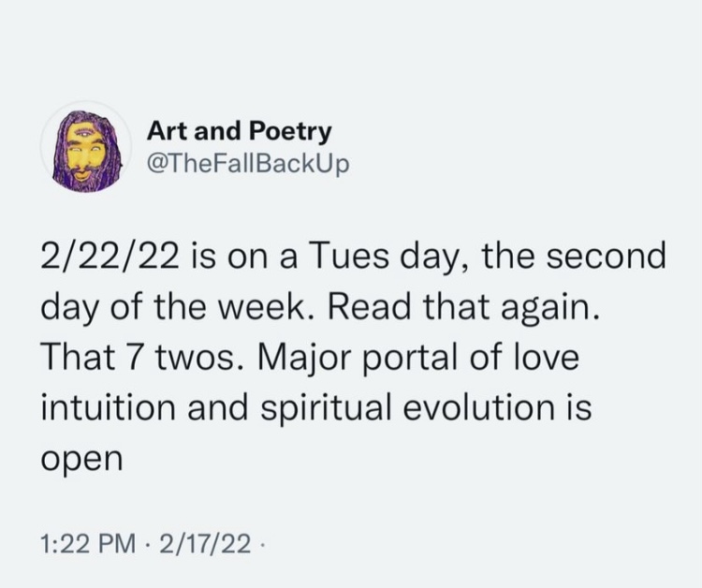Image resolution: width=702 pixels, height=588 pixels.
Task: Click the third eye on the avatar
Action: [x=84, y=133]
